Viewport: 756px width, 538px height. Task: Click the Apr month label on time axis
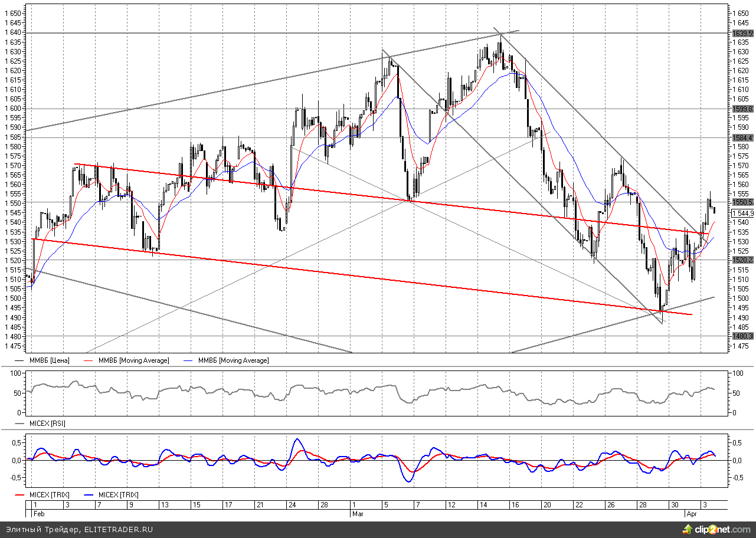tap(692, 514)
